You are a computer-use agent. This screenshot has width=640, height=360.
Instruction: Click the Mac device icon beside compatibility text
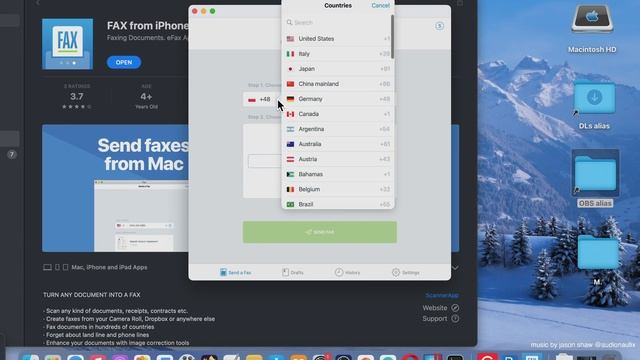(x=47, y=267)
